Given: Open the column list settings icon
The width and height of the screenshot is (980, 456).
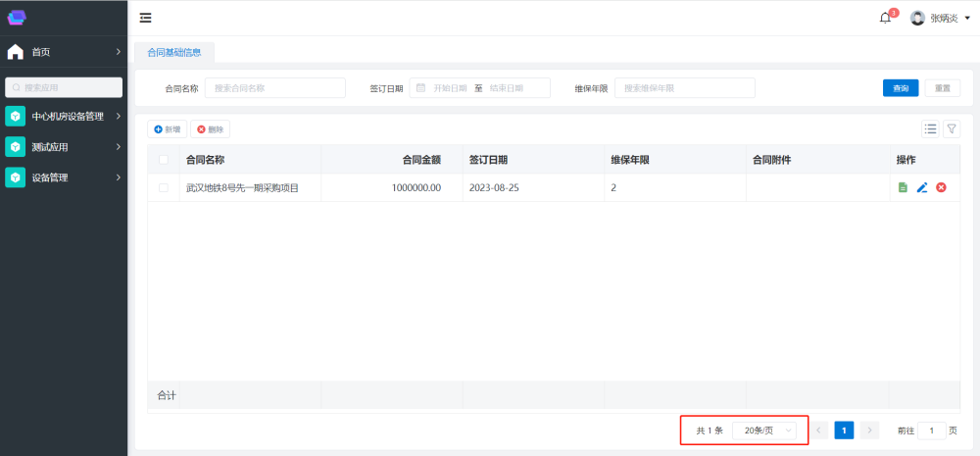Looking at the screenshot, I should coord(930,129).
